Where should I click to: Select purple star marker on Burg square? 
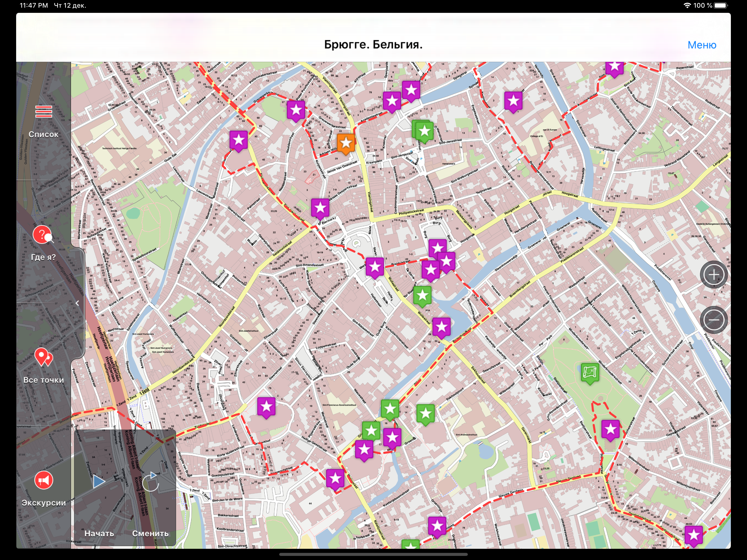(438, 249)
